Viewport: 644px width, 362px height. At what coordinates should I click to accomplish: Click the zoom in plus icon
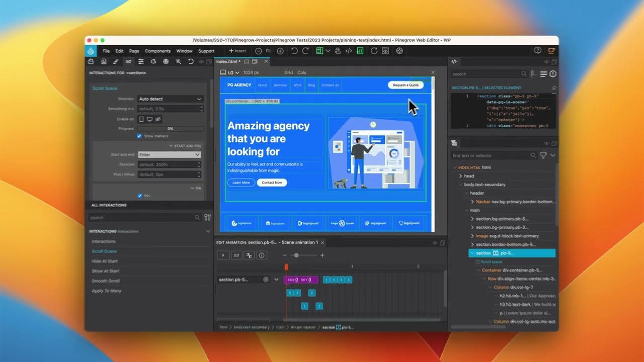pos(280,51)
